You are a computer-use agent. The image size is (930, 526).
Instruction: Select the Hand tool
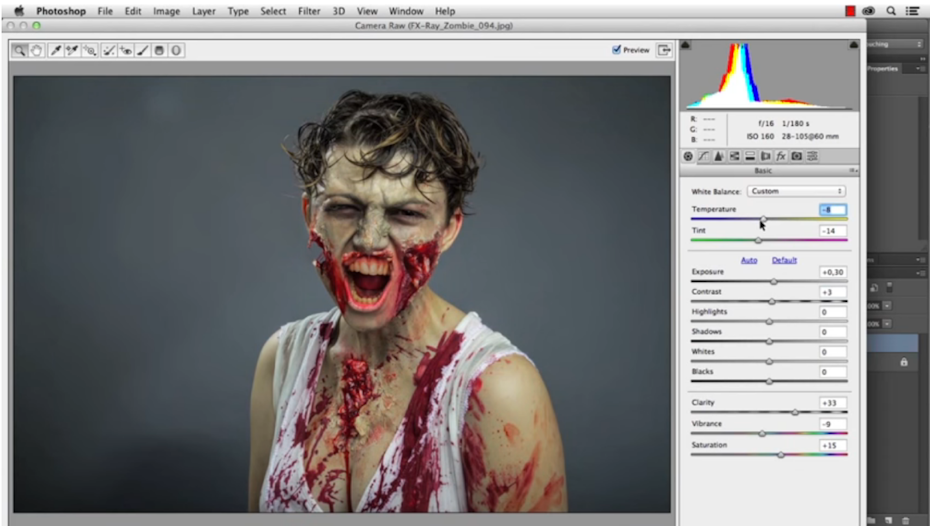37,50
